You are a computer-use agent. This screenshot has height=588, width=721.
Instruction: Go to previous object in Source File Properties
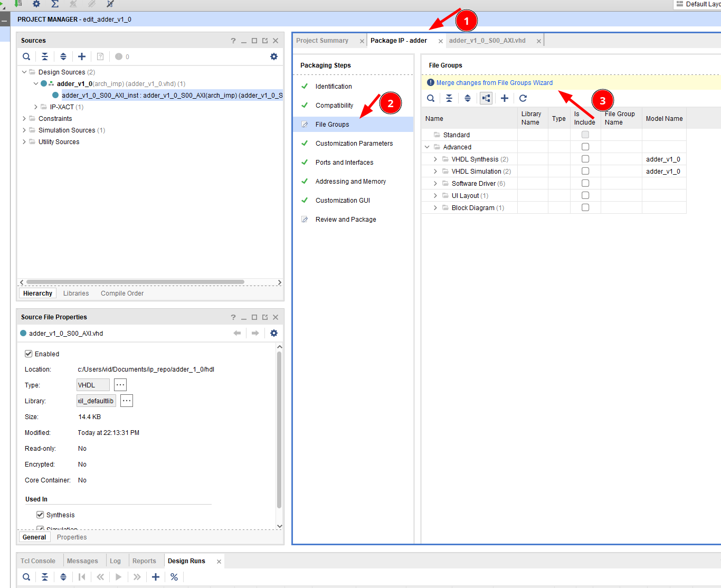pyautogui.click(x=237, y=333)
